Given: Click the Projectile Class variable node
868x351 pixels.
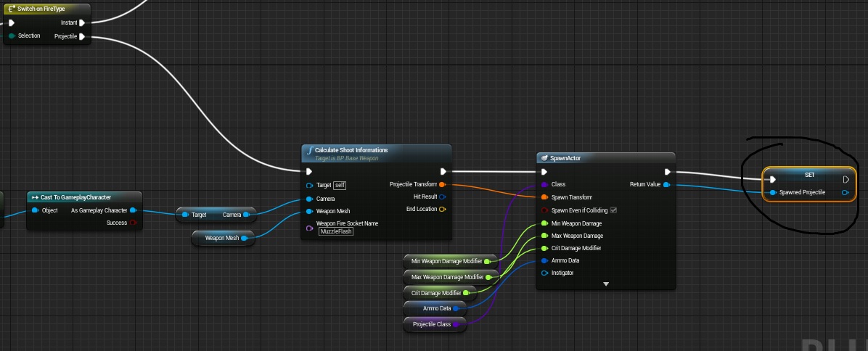Looking at the screenshot, I should click(435, 324).
